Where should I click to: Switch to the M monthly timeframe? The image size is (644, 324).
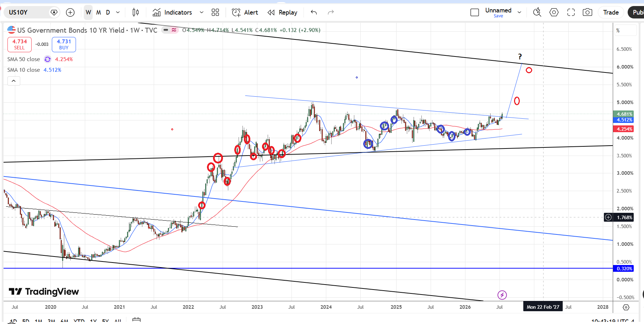[99, 12]
